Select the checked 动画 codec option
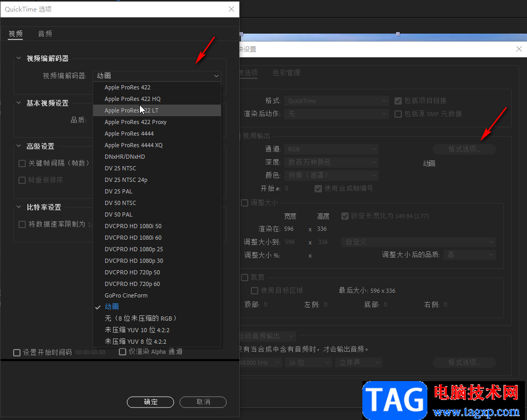527x420 pixels. tap(157, 306)
